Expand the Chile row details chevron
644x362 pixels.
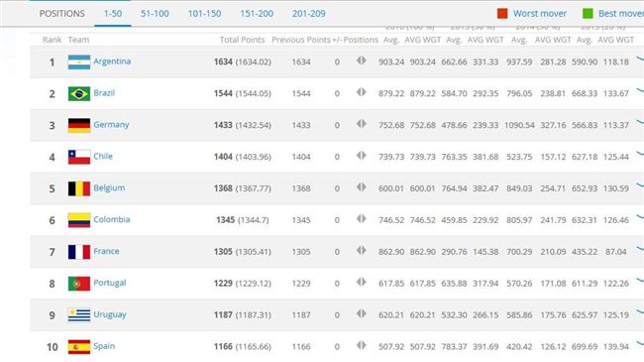coord(640,155)
